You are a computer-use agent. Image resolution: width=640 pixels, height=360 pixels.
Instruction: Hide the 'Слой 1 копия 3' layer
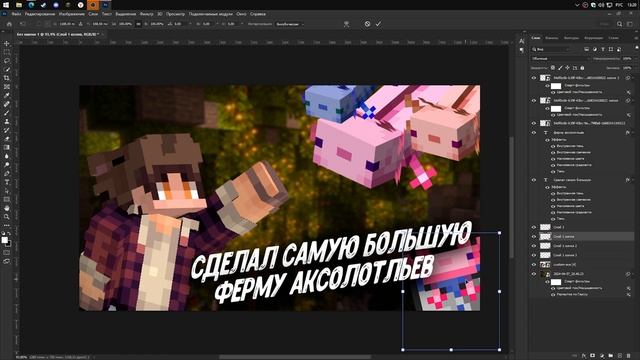tap(534, 255)
